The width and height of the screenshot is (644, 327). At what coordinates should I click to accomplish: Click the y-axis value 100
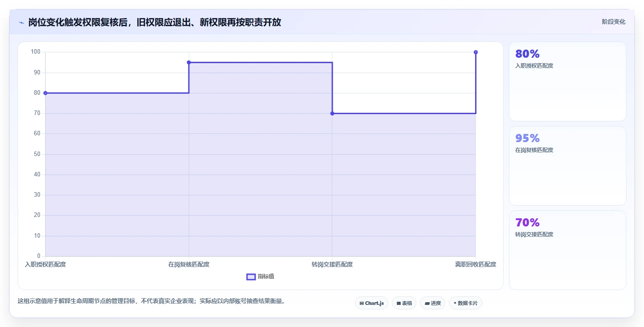(x=36, y=52)
